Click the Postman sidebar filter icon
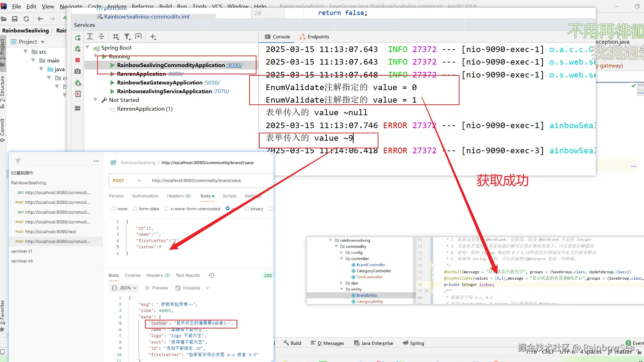The height and width of the screenshot is (362, 644). click(18, 161)
